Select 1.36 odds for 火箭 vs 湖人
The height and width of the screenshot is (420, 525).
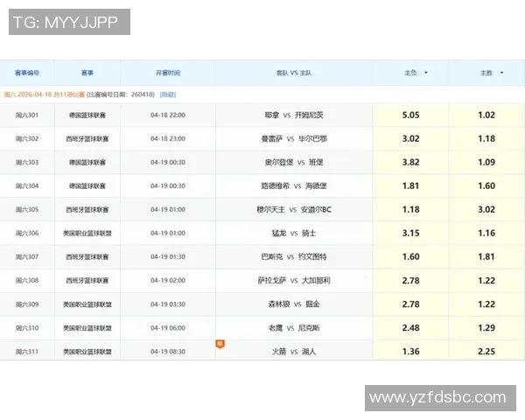[x=411, y=352]
